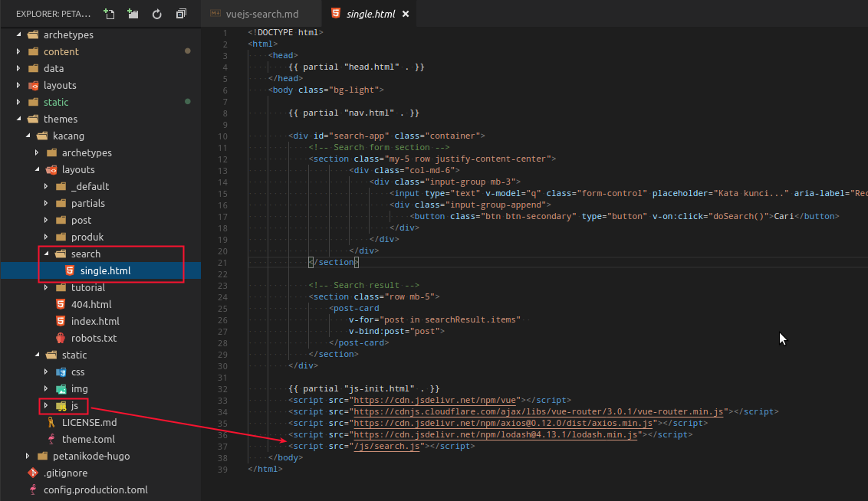868x501 pixels.
Task: Click the New Folder icon in Explorer header
Action: click(x=133, y=14)
